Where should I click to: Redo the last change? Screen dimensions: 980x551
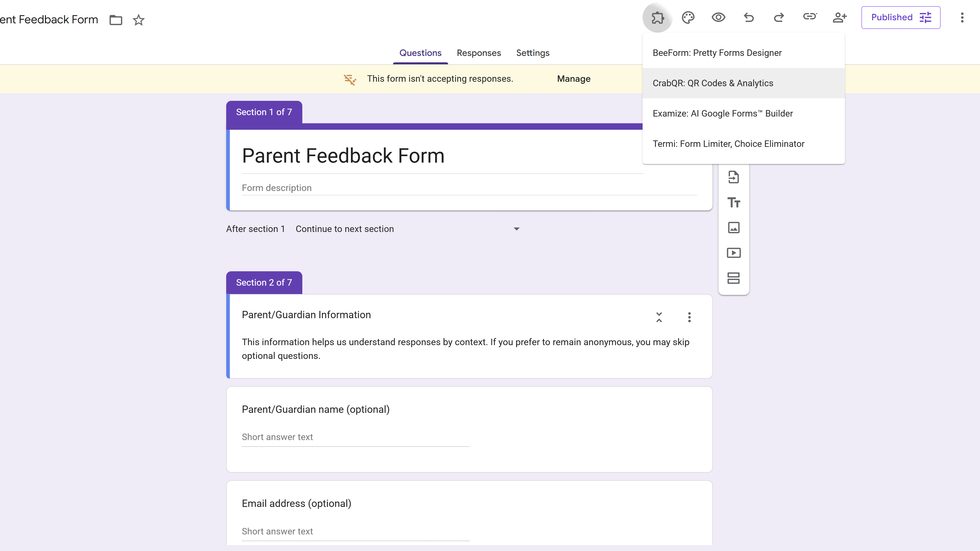[x=779, y=17]
